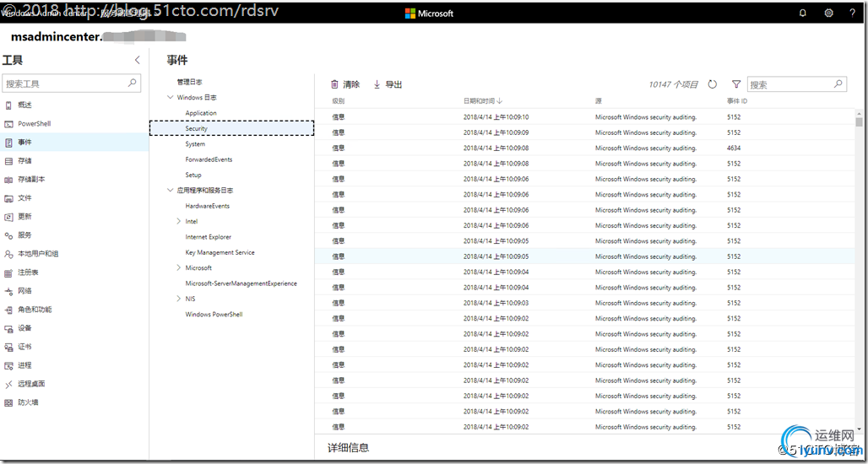Collapse the 工具 sidebar panel
The image size is (868, 464).
click(x=138, y=61)
